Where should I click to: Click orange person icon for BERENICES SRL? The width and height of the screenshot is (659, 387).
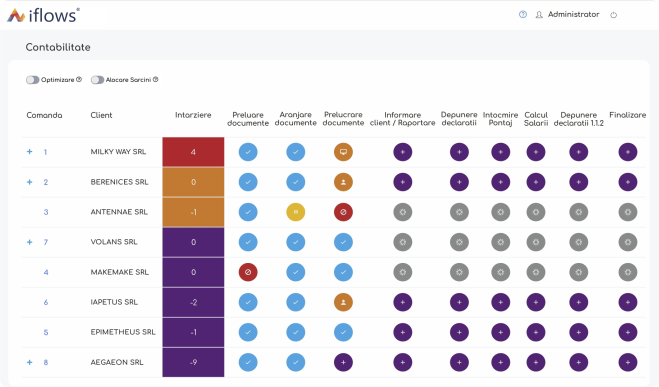click(343, 182)
